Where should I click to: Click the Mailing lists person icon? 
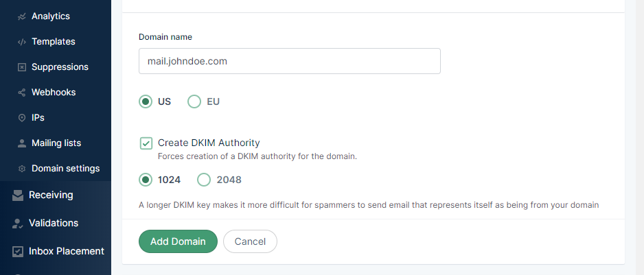(x=21, y=143)
